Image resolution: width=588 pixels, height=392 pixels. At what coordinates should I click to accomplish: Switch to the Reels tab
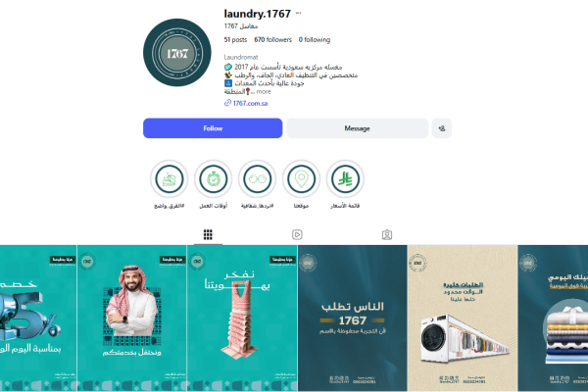tap(297, 235)
